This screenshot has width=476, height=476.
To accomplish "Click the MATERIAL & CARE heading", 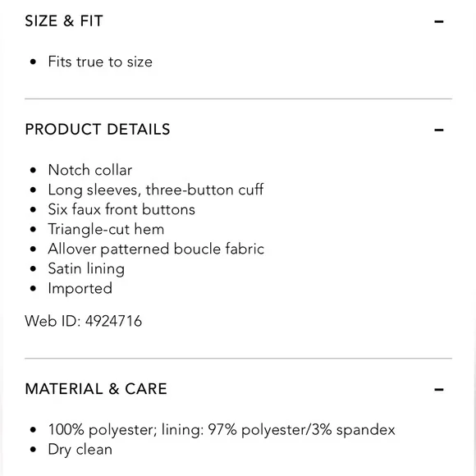I will tap(96, 389).
